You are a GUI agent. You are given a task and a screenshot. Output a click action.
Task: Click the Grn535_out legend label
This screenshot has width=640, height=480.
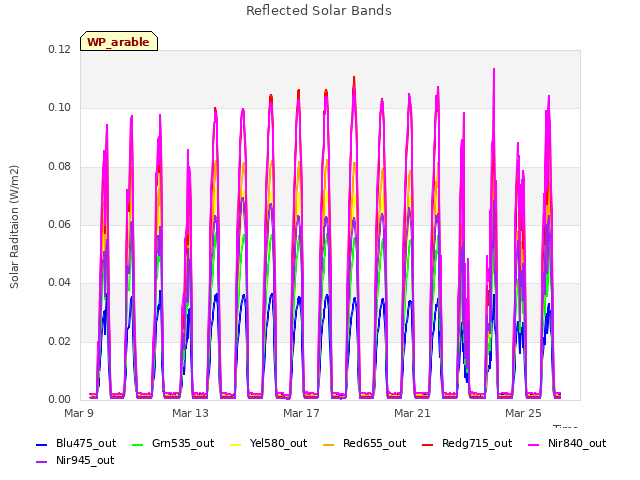pos(183,443)
